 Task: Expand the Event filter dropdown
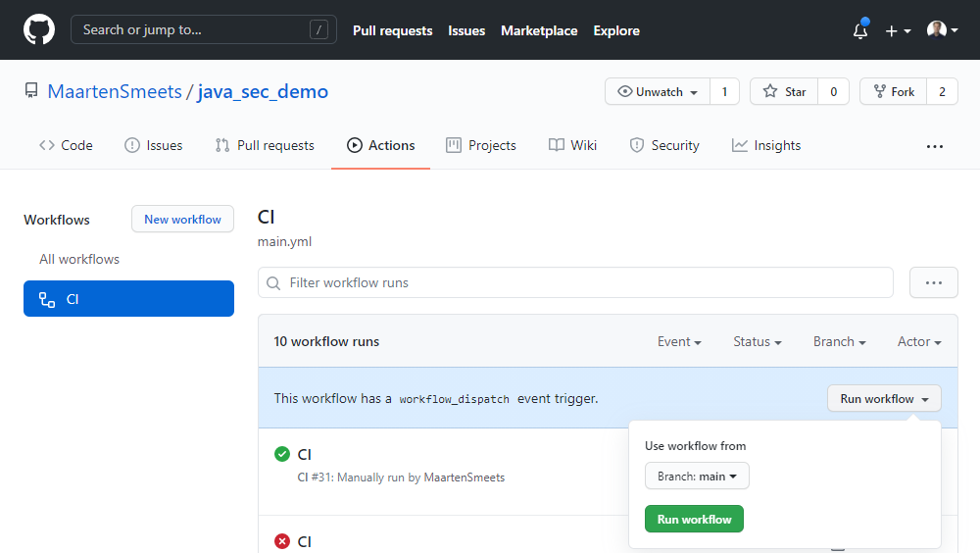679,341
